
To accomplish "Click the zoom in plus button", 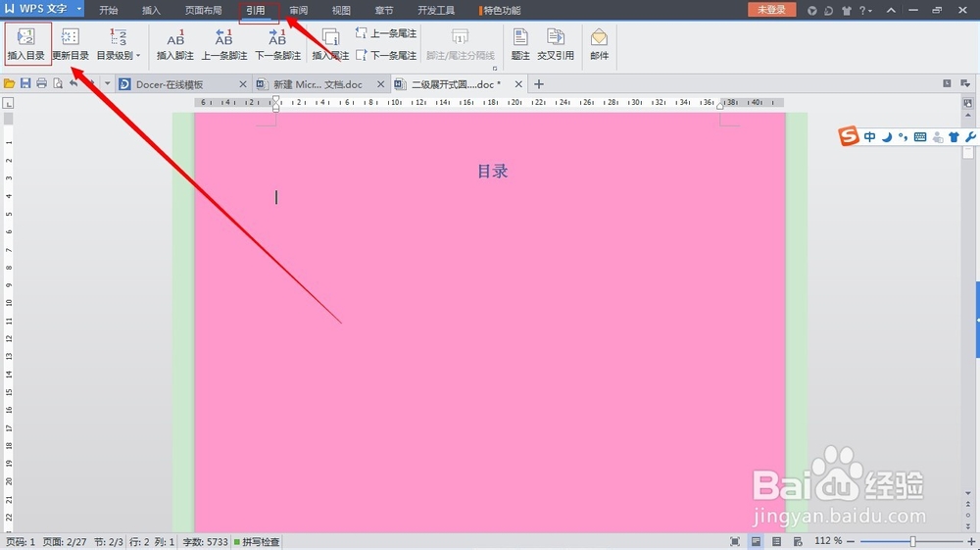I will pos(971,541).
